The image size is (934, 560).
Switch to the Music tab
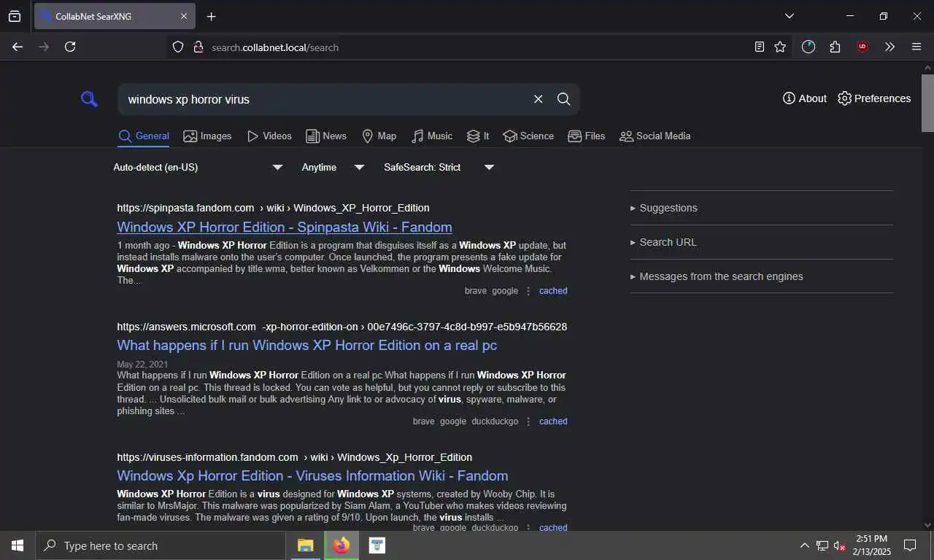pos(432,136)
